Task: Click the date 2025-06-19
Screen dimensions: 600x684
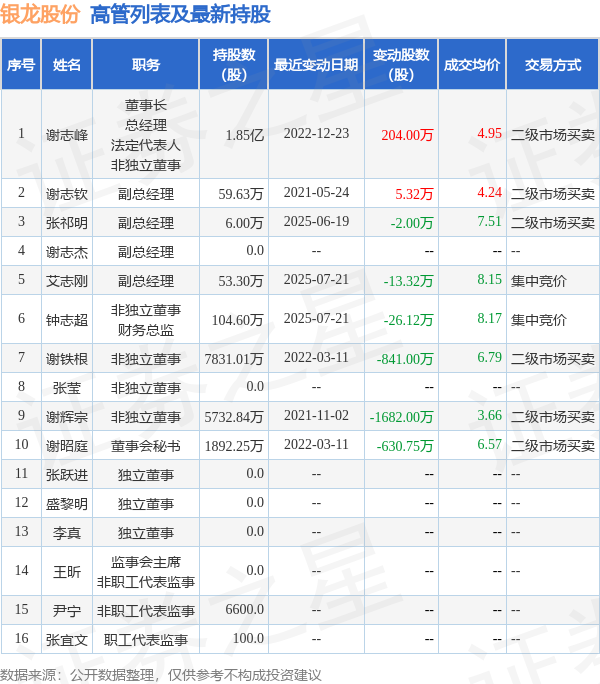Action: click(316, 222)
